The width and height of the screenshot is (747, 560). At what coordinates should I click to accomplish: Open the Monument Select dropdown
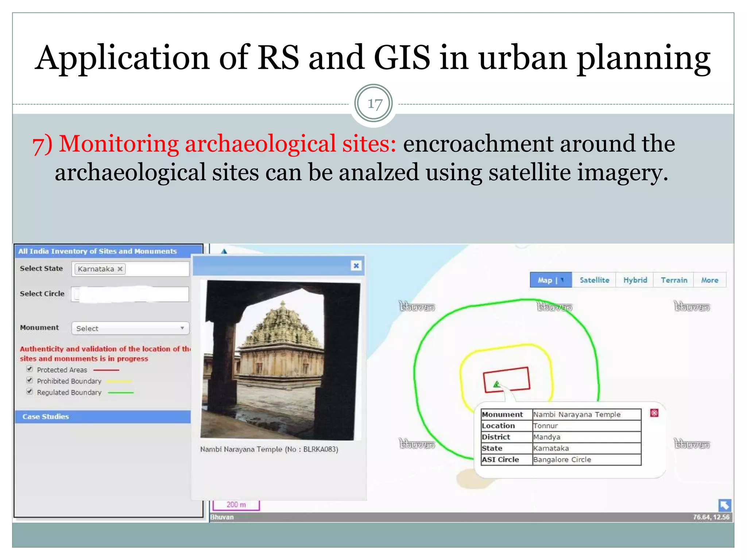point(130,328)
